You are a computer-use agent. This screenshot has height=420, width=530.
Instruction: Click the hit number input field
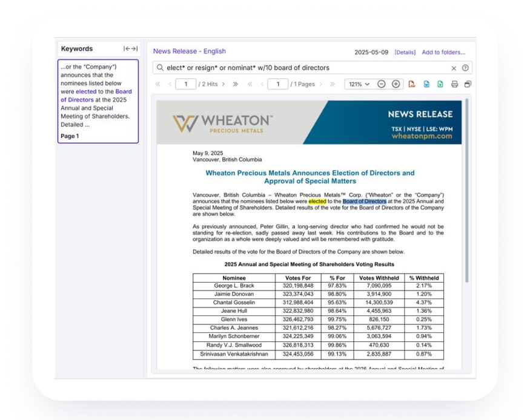click(x=185, y=84)
